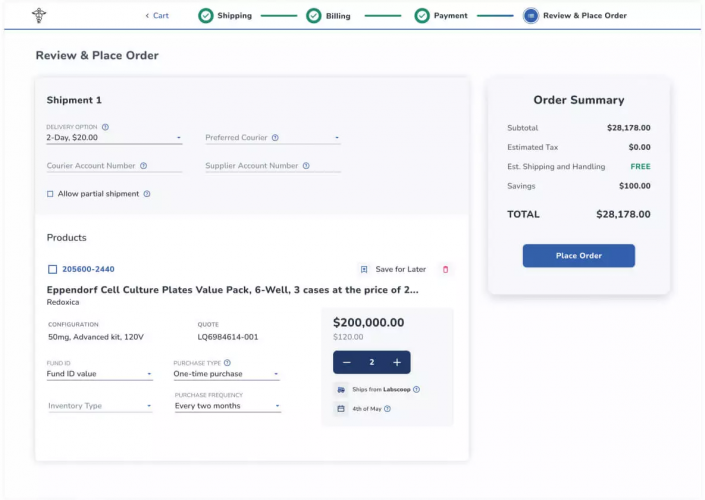Click Save for Later button
This screenshot has height=500, width=705.
tap(392, 269)
